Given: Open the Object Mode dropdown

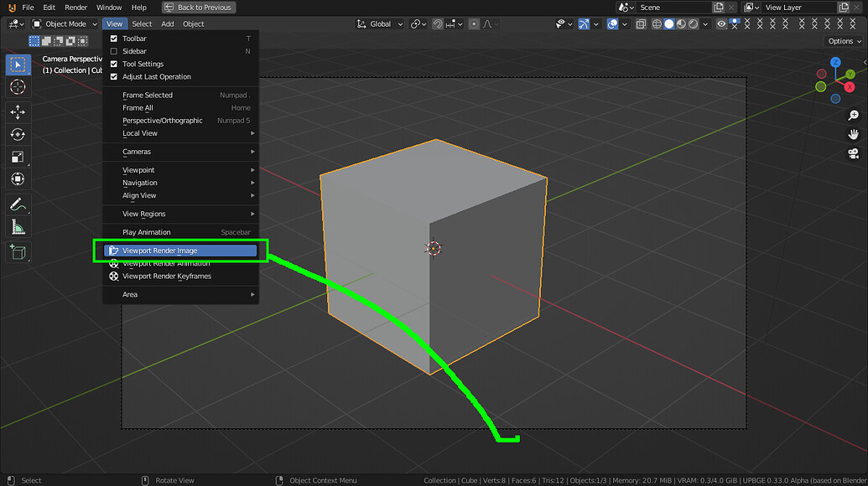Looking at the screenshot, I should click(x=65, y=23).
